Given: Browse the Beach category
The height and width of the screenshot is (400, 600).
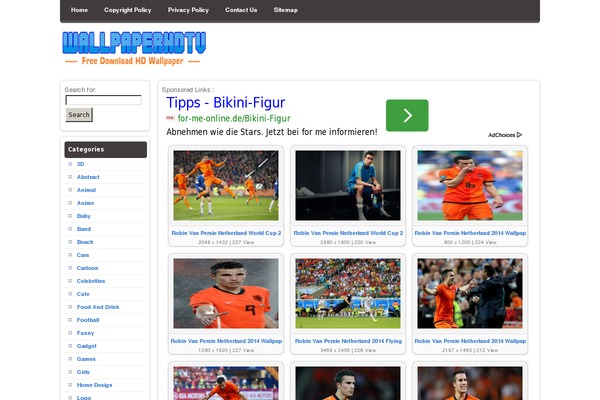Looking at the screenshot, I should (85, 242).
